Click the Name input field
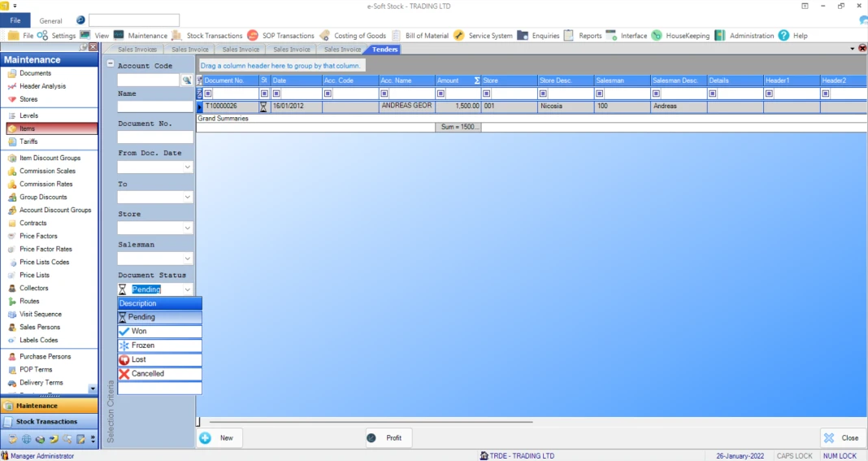 155,107
